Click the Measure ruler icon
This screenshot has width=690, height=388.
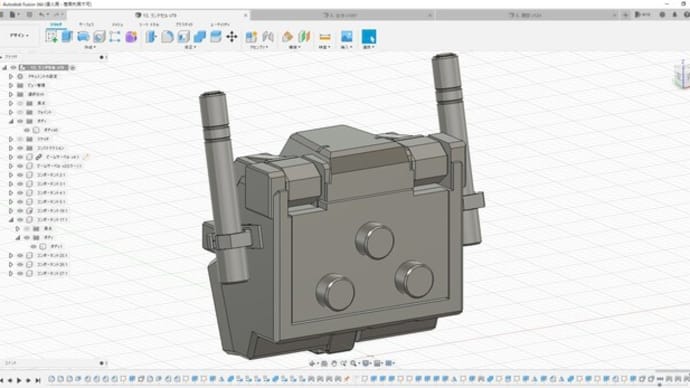tap(325, 37)
